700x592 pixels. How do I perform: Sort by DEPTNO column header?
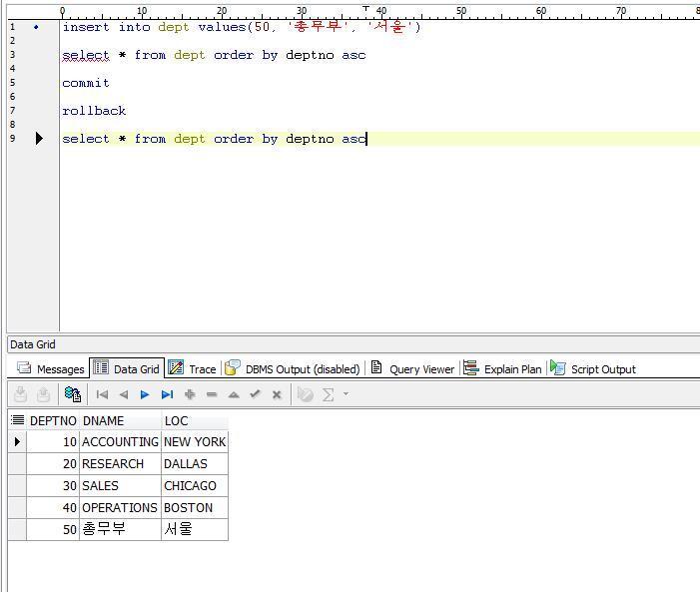(x=53, y=420)
